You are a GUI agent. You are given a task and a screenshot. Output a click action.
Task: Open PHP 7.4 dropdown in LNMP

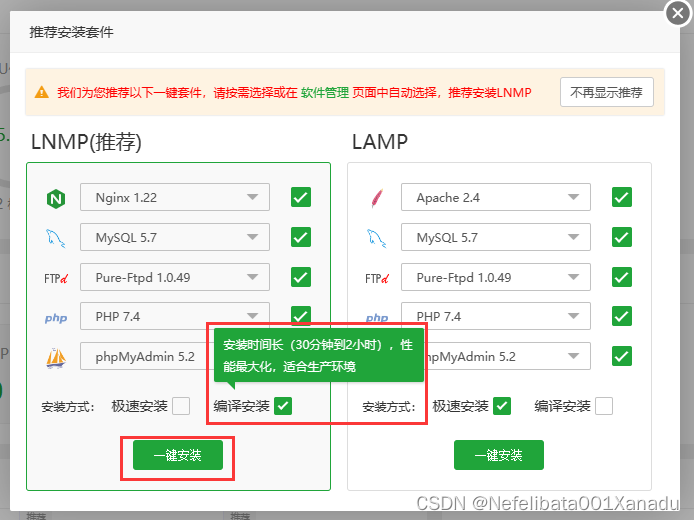pyautogui.click(x=175, y=316)
